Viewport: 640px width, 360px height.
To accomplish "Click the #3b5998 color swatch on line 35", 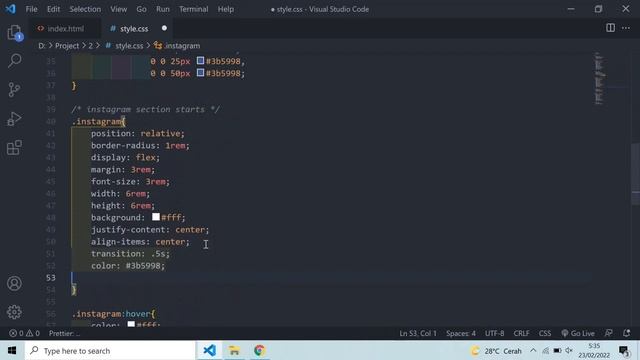I will [200, 61].
